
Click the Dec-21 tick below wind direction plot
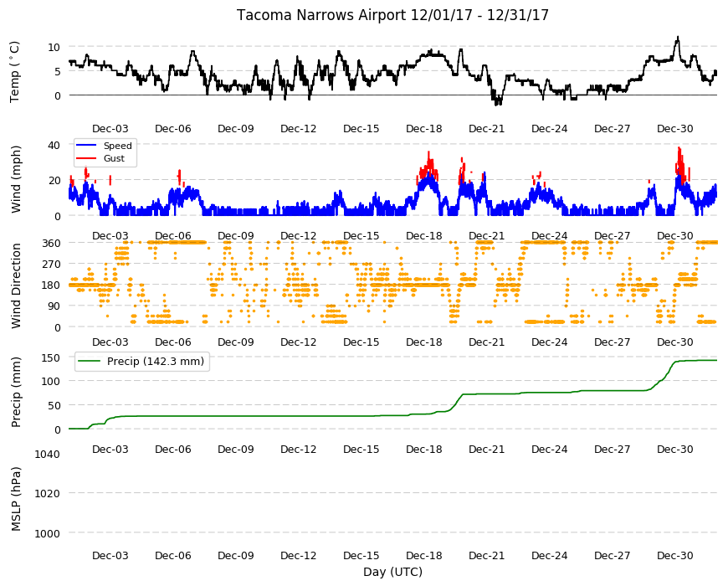coord(486,342)
